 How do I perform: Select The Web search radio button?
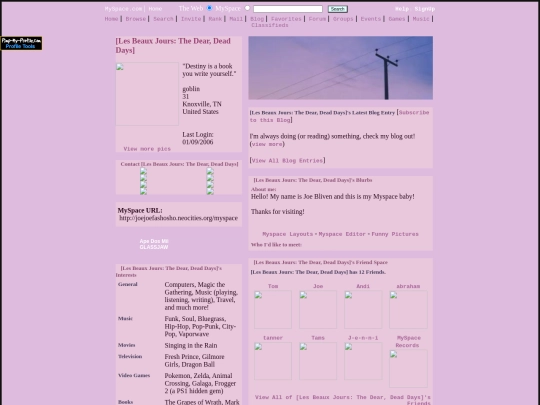[209, 8]
